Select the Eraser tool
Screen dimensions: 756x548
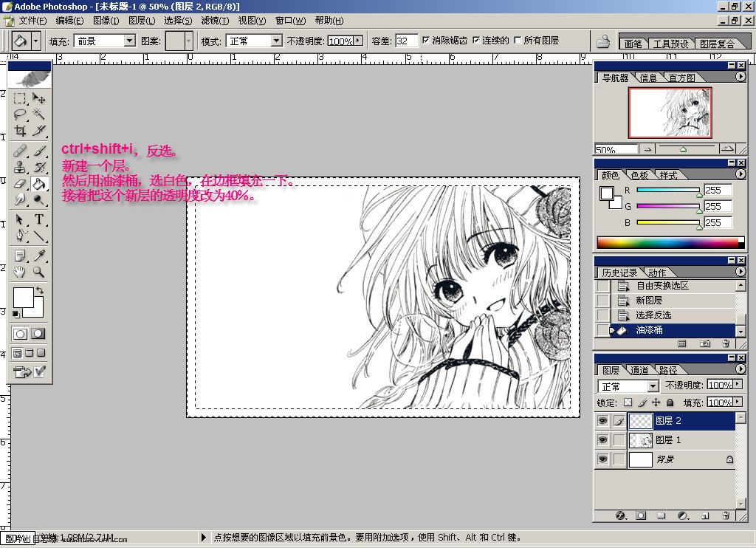tap(19, 184)
